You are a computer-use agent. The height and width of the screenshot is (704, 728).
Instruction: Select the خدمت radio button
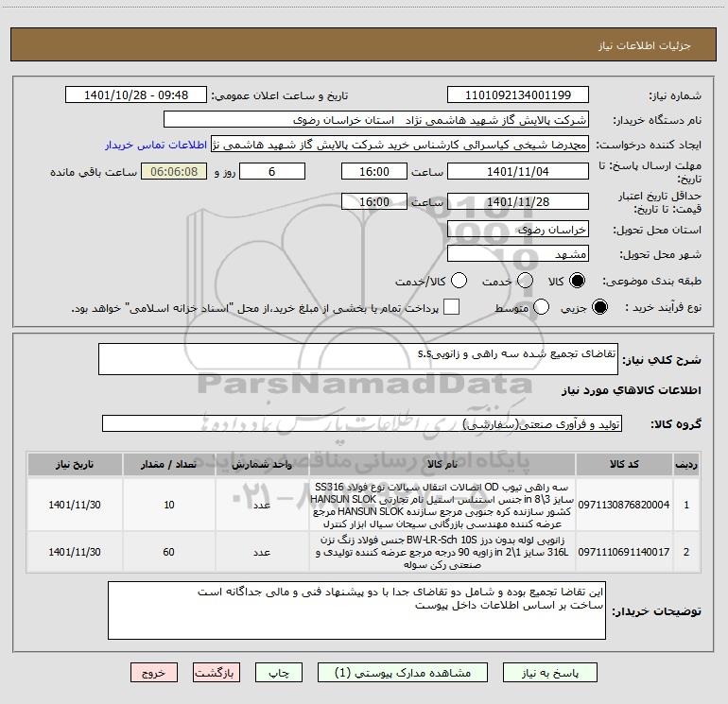click(525, 281)
